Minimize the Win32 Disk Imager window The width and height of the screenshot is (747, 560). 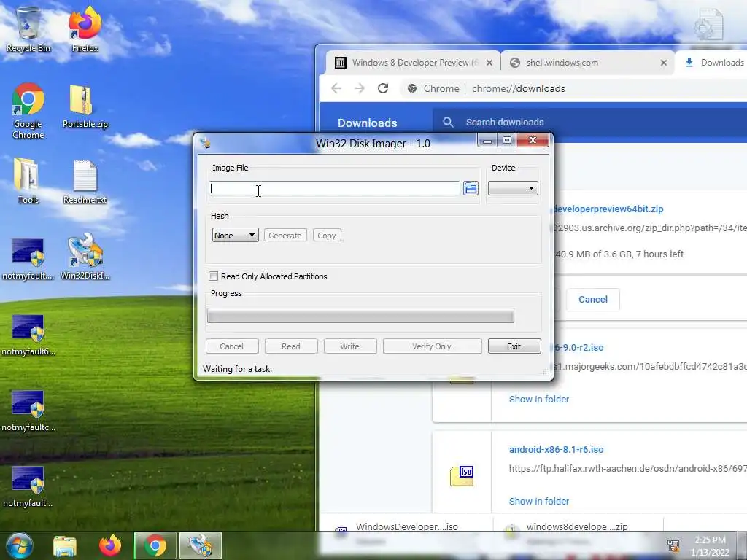pos(487,141)
